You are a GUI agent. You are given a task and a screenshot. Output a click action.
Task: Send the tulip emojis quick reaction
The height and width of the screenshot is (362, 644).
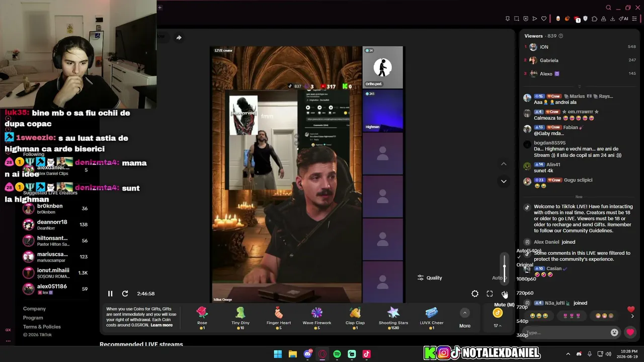(572, 316)
